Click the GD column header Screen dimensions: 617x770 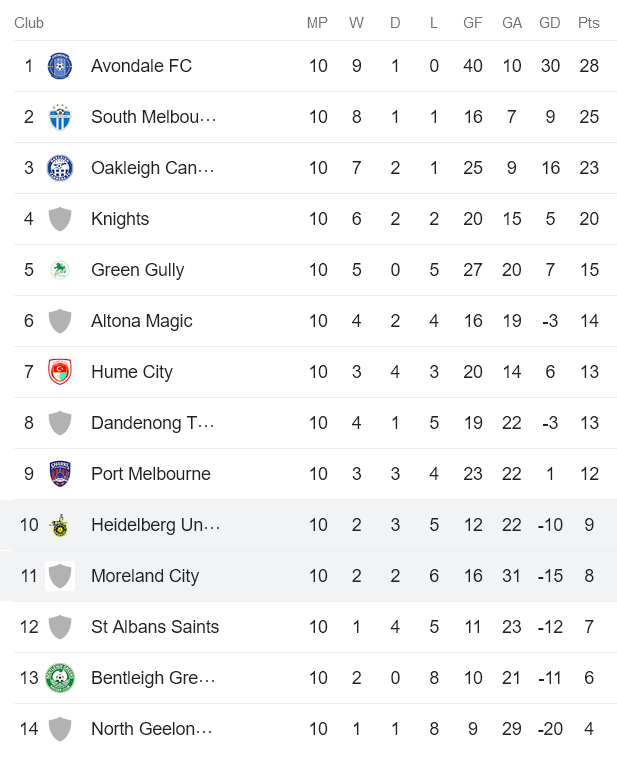coord(550,23)
